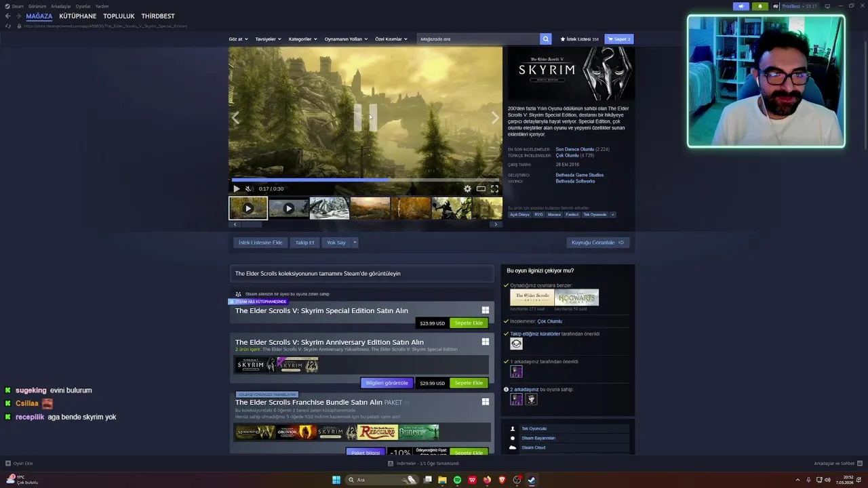This screenshot has height=488, width=868.
Task: Open Hogwarts Legacy similar game thumbnail
Action: (x=576, y=298)
